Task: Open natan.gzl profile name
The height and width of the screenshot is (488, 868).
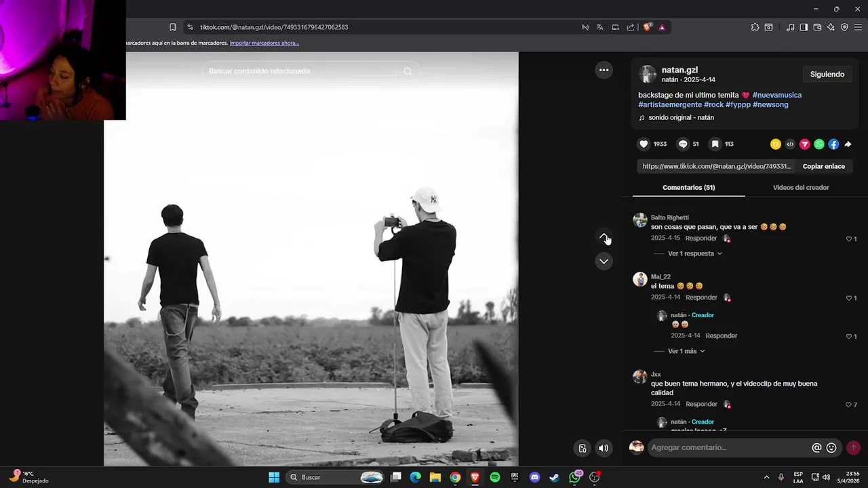Action: (x=679, y=70)
